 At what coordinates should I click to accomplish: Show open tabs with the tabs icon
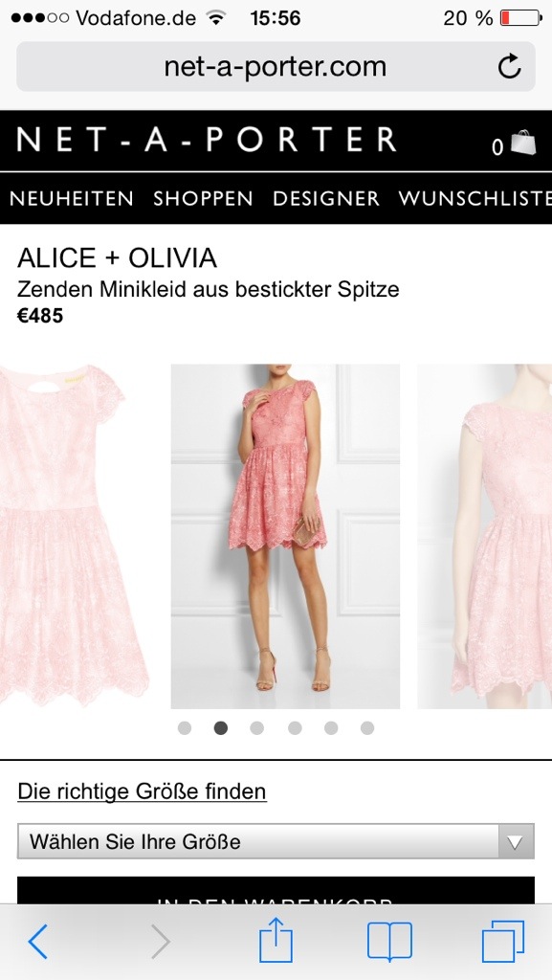[x=502, y=942]
